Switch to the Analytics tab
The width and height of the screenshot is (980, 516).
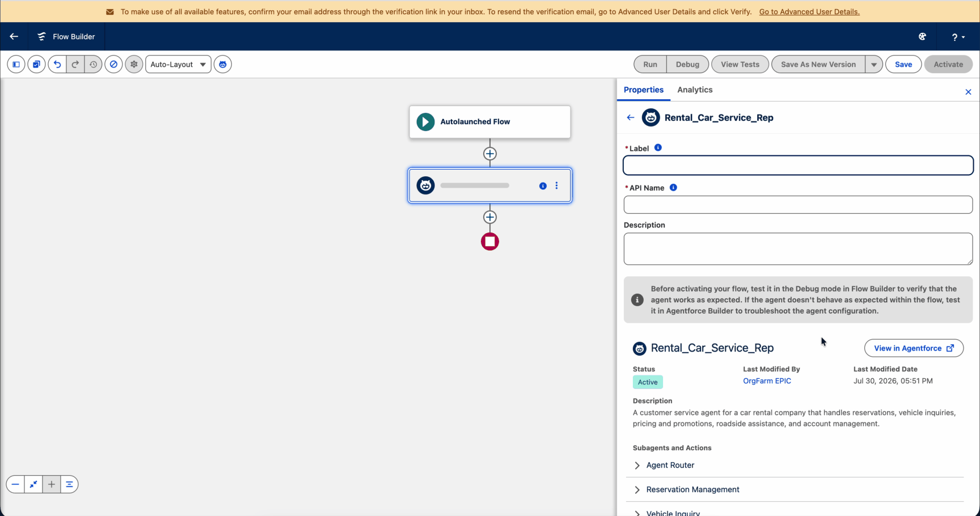(695, 90)
